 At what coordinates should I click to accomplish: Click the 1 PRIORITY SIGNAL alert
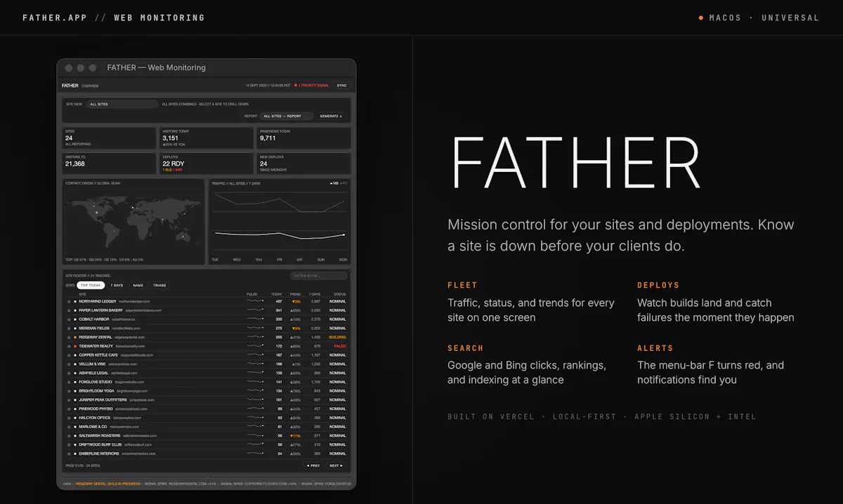(x=313, y=86)
